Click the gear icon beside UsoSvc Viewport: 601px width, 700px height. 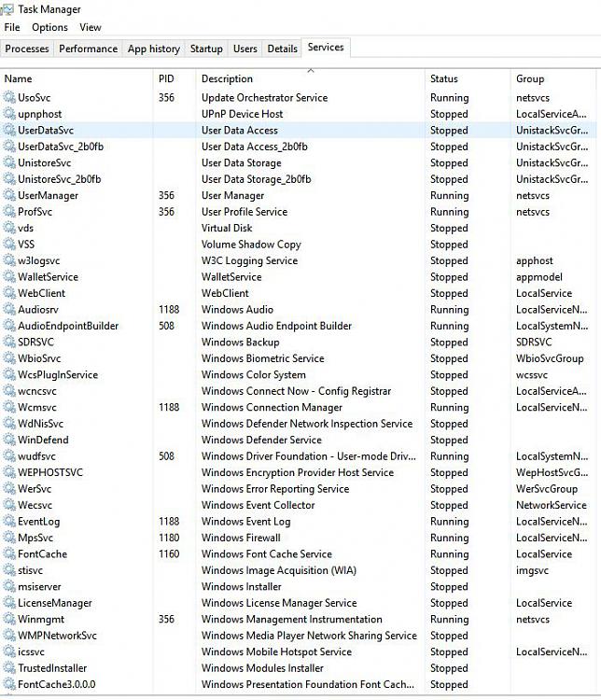(9, 97)
